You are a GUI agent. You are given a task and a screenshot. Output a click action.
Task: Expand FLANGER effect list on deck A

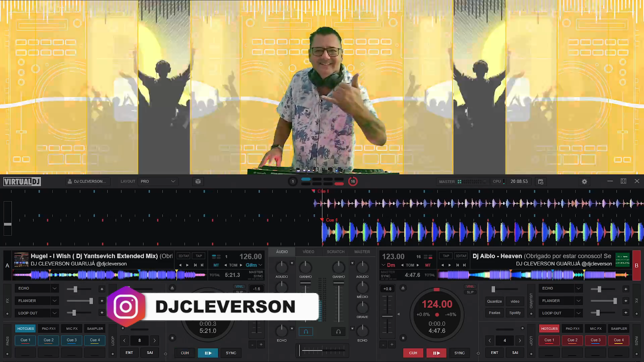coord(54,300)
